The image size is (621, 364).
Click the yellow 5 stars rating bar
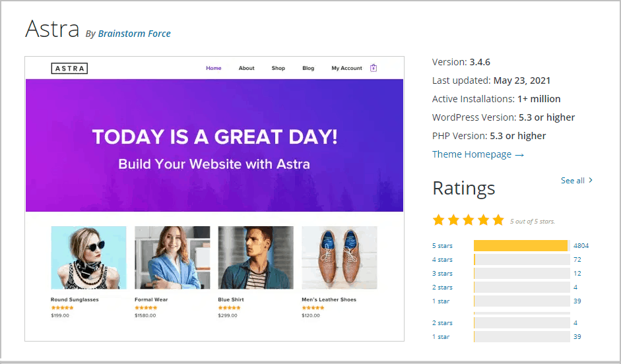pyautogui.click(x=522, y=246)
